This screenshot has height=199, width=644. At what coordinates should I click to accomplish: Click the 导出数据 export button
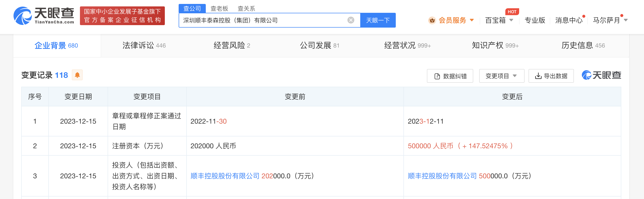pyautogui.click(x=551, y=76)
